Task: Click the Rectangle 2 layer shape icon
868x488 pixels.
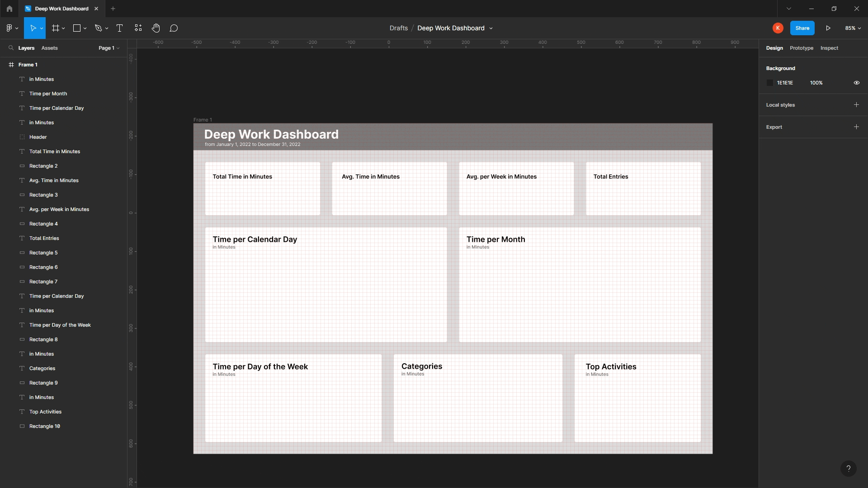Action: (x=22, y=166)
